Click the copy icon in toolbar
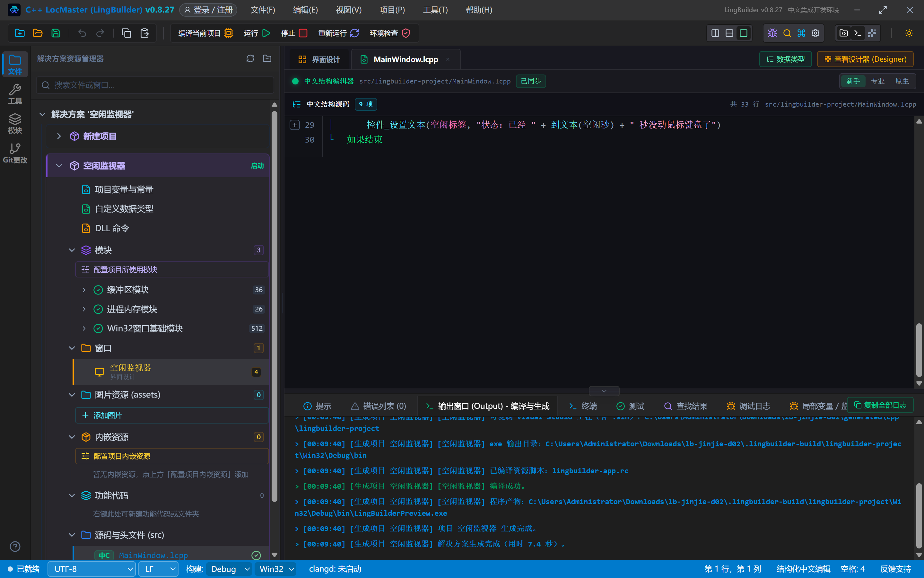924x578 pixels. [126, 33]
